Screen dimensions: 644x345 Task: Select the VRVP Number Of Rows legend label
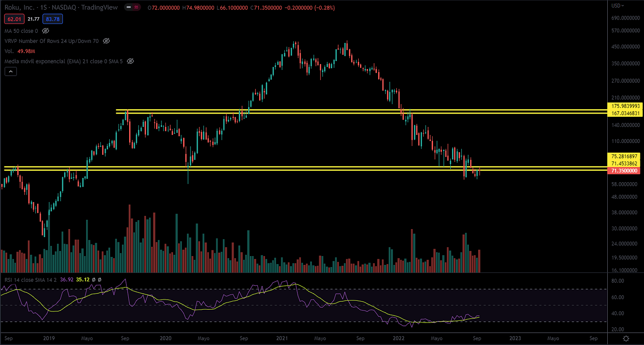52,41
